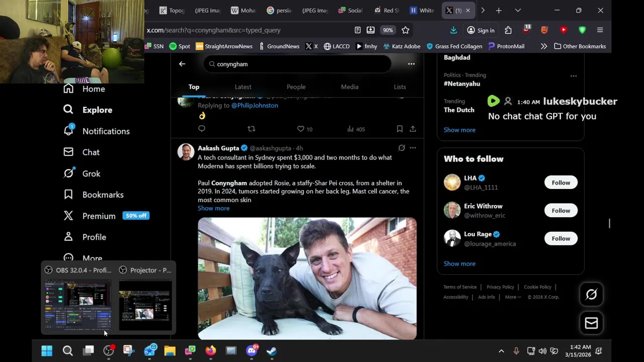Open the 90% zoom level indicator
This screenshot has width=644, height=362.
pyautogui.click(x=387, y=30)
